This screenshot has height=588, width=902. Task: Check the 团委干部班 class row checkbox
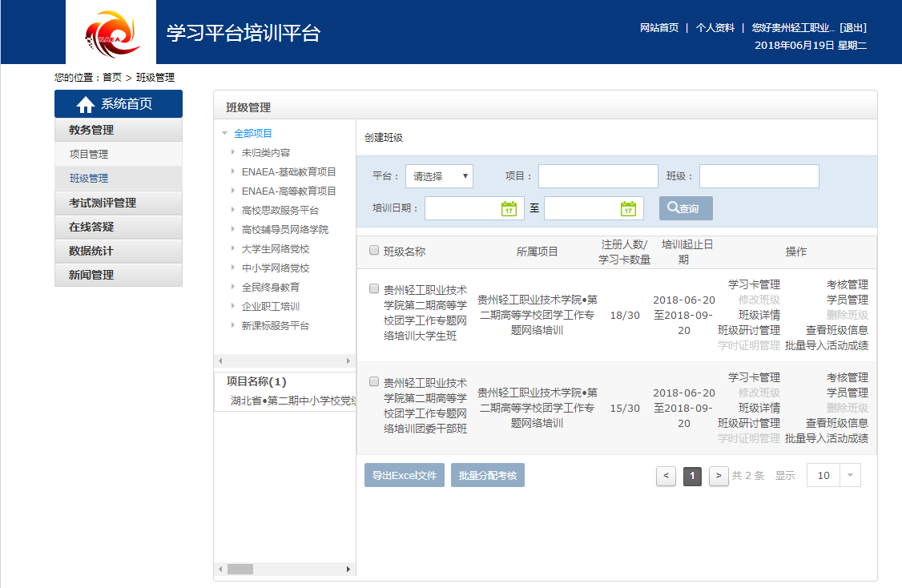(x=374, y=381)
